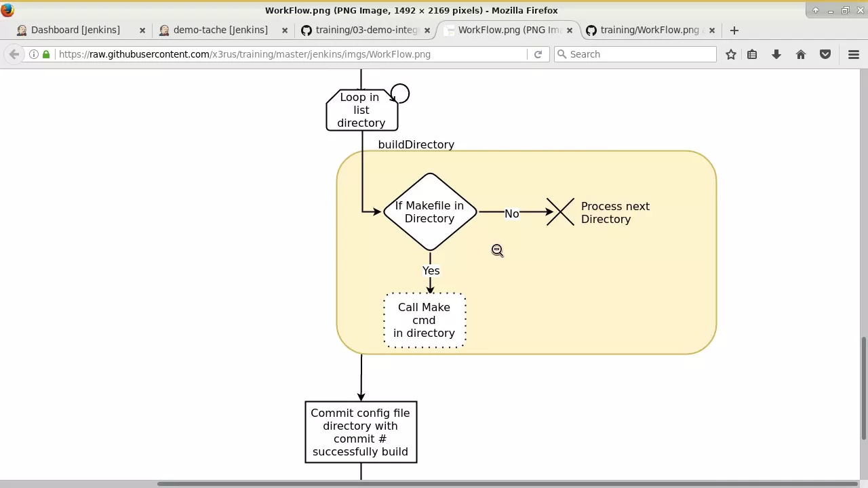Click the 'No' branch label
868x488 pixels.
coord(511,213)
